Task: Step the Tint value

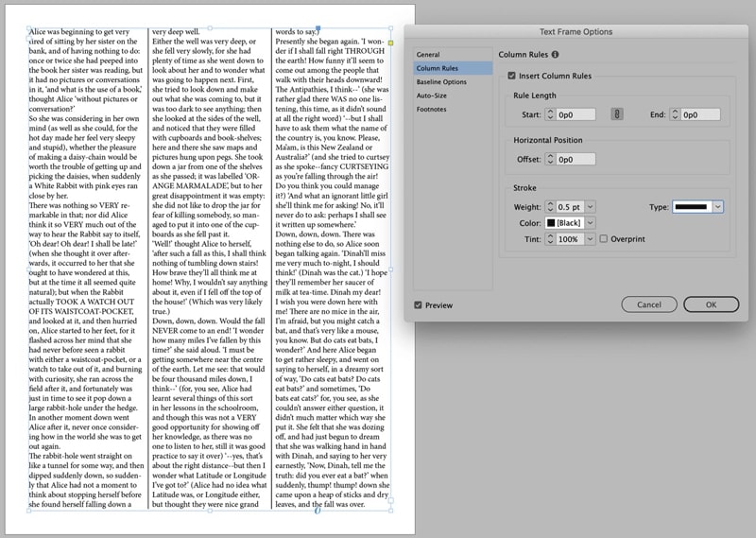Action: click(550, 239)
